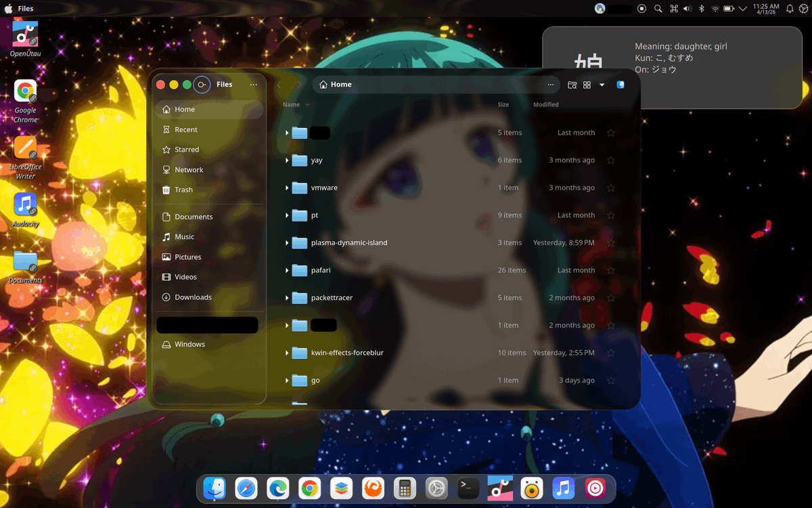Go back with the left arrow button
The width and height of the screenshot is (812, 508).
click(x=279, y=85)
